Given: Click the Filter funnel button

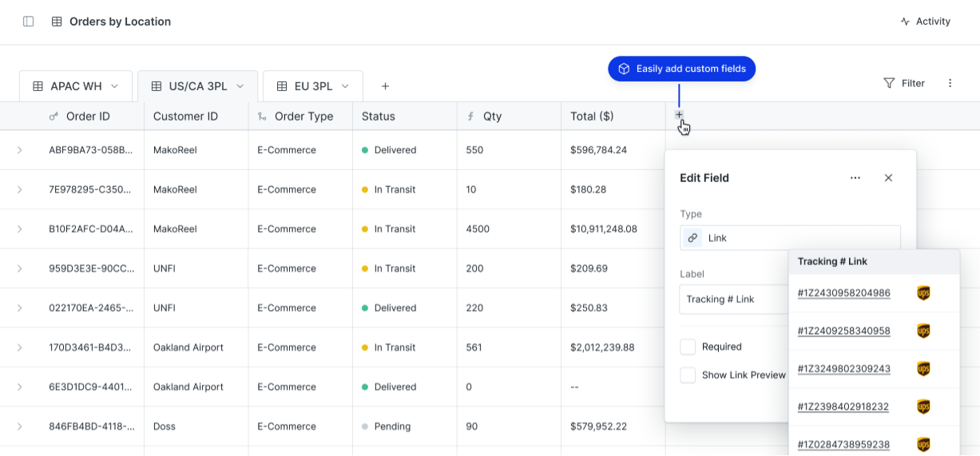Looking at the screenshot, I should click(x=903, y=83).
